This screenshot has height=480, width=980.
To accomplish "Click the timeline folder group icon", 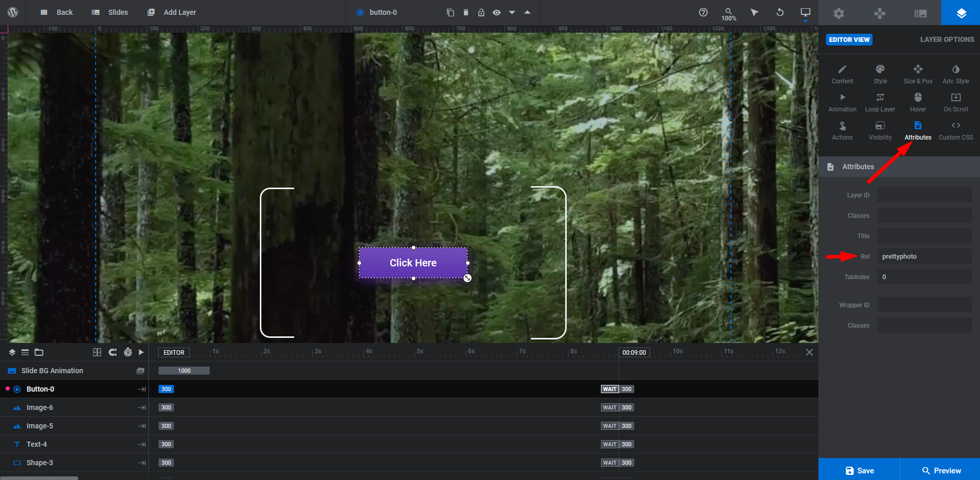I will pos(39,352).
